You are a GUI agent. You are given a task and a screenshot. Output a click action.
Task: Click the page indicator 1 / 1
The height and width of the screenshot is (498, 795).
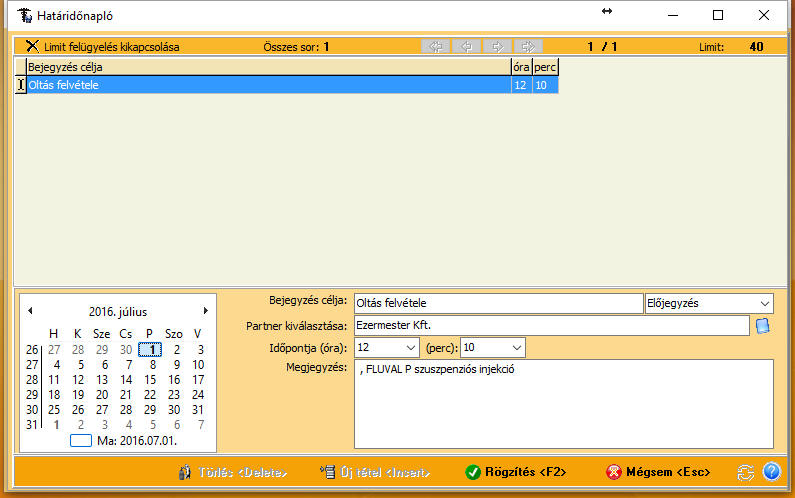(602, 47)
